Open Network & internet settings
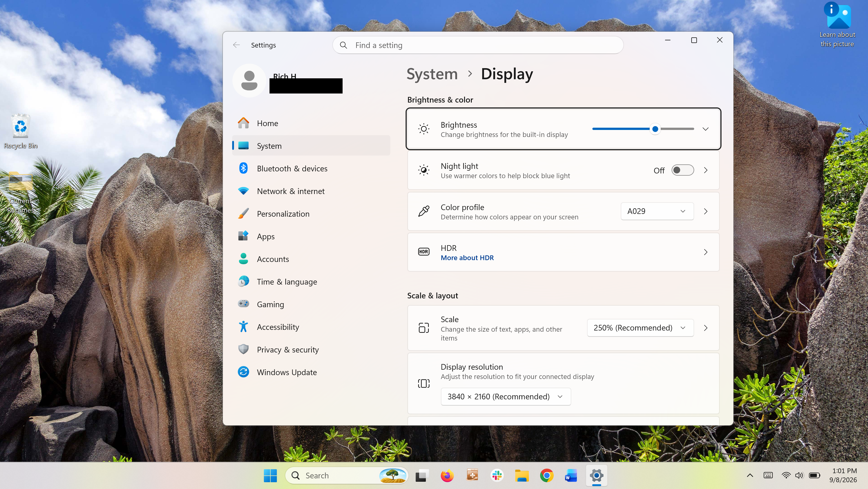Viewport: 868px width, 489px height. [311, 191]
